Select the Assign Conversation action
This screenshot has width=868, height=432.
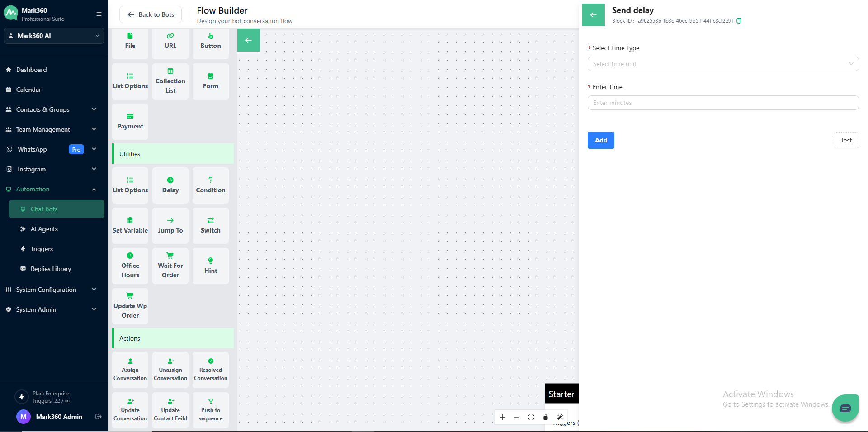click(130, 370)
